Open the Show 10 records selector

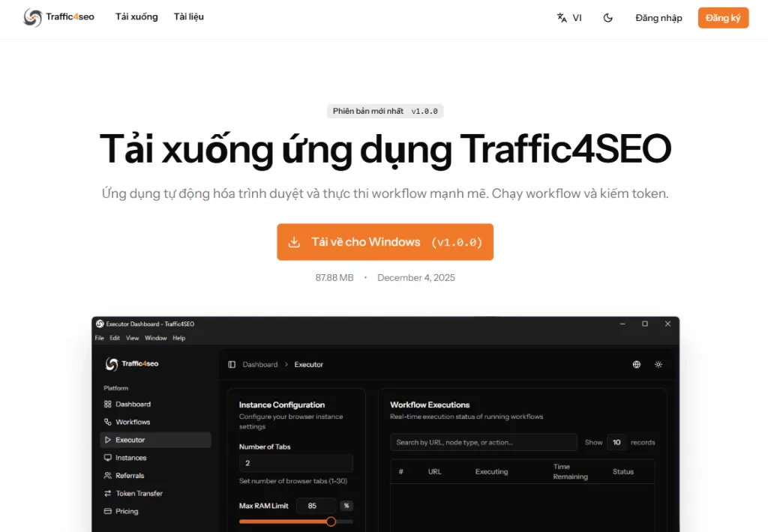(x=616, y=442)
